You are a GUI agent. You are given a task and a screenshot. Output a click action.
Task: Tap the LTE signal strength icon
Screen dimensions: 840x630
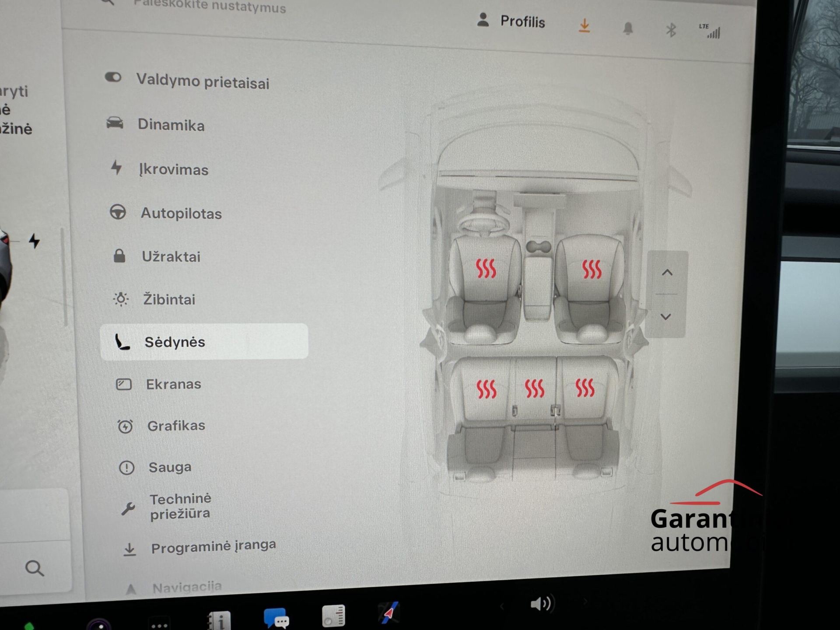(710, 31)
